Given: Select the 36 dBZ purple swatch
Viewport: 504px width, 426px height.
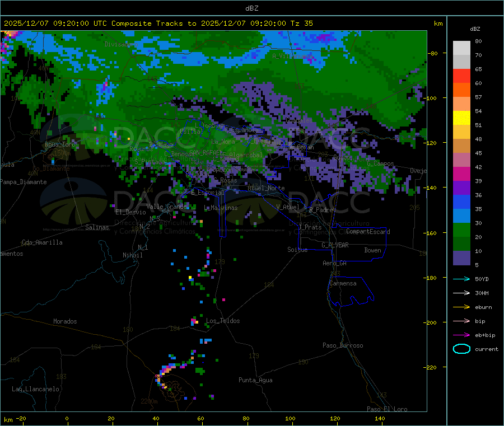Looking at the screenshot, I should click(461, 188).
